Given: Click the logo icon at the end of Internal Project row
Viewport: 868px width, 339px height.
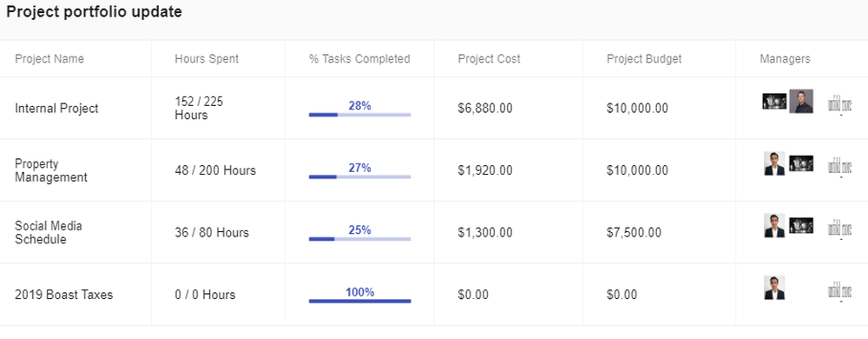Looking at the screenshot, I should (x=839, y=104).
